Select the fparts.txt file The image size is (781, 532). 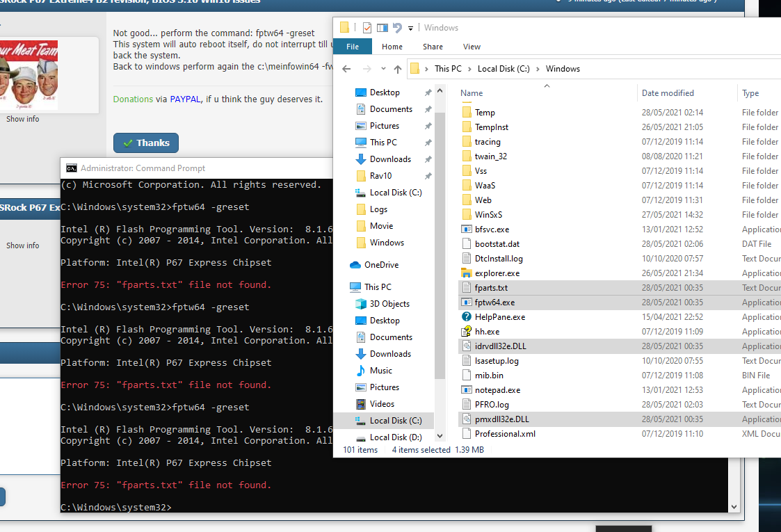tap(490, 288)
